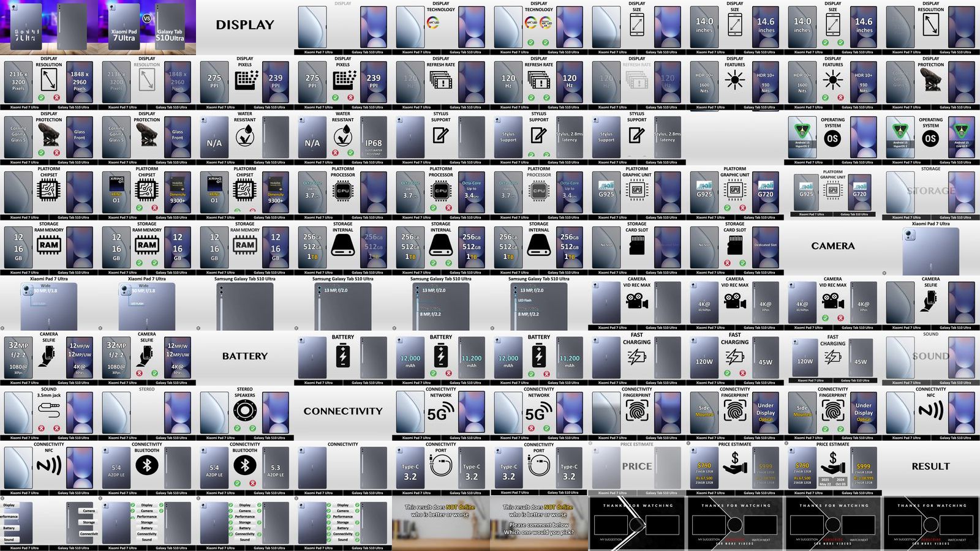The height and width of the screenshot is (551, 980).
Task: Click the Bluetooth icon above the red cross
Action: (245, 465)
